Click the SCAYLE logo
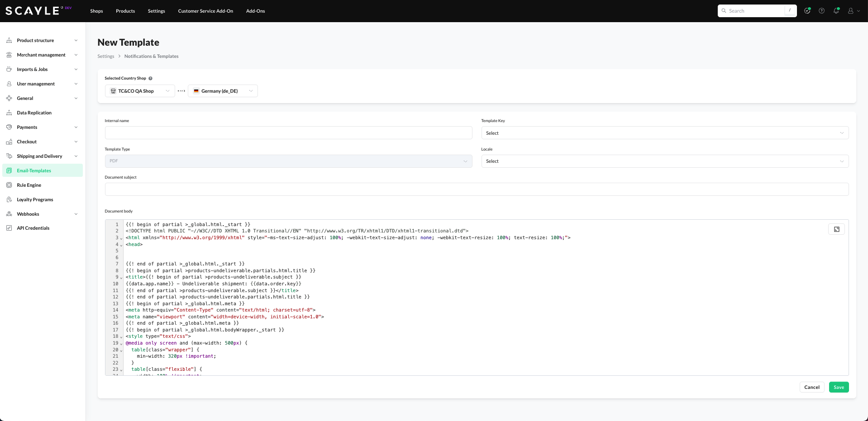The image size is (868, 421). tap(33, 11)
